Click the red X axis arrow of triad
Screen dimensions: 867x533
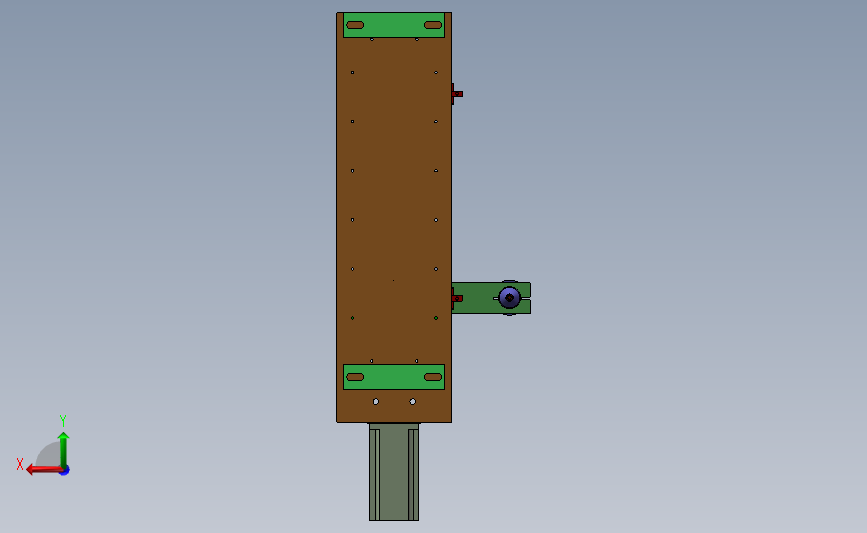43,469
